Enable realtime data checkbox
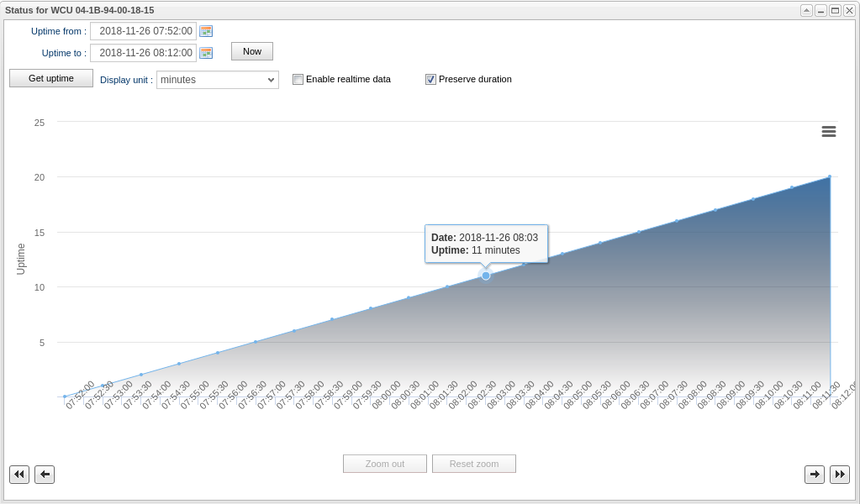The width and height of the screenshot is (860, 504). click(298, 80)
